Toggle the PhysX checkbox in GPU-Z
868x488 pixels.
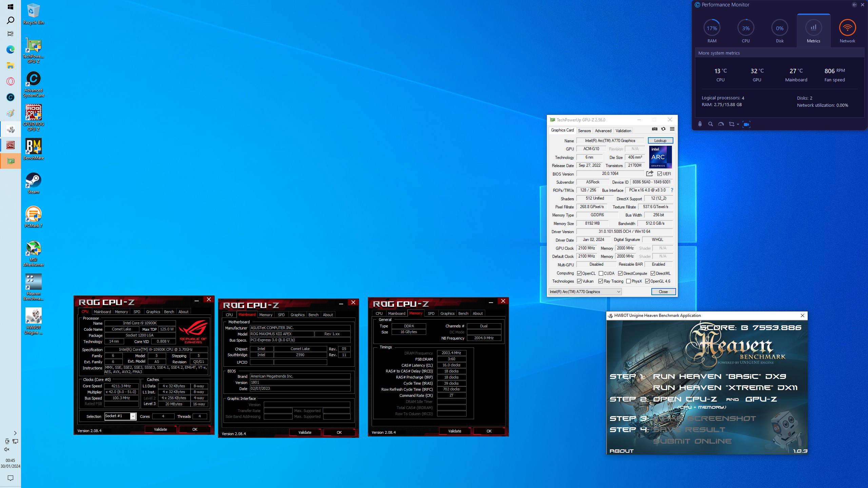pyautogui.click(x=629, y=281)
